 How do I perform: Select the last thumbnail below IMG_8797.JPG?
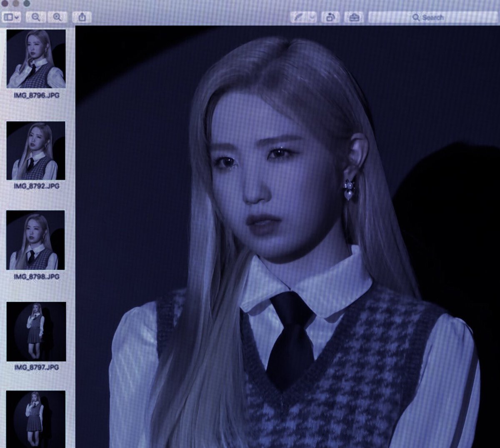pyautogui.click(x=36, y=419)
